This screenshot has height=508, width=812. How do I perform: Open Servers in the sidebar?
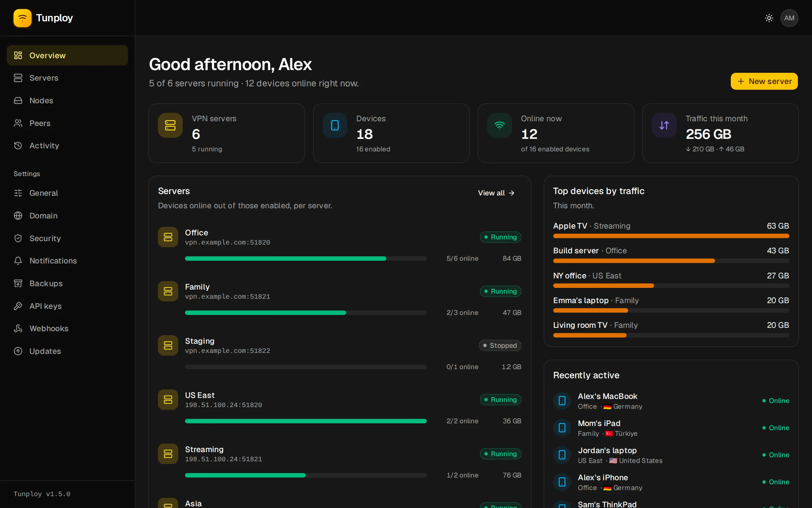point(67,78)
